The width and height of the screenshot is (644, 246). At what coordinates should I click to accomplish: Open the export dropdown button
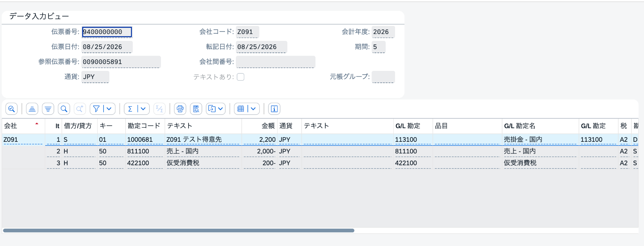[x=216, y=109]
